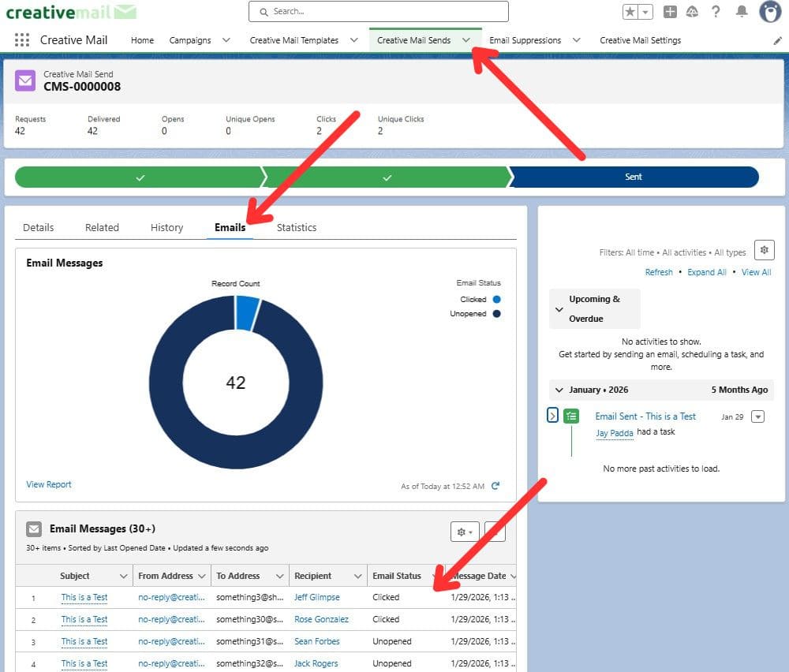Open the activity timeline filter gear
789x672 pixels.
pyautogui.click(x=764, y=250)
